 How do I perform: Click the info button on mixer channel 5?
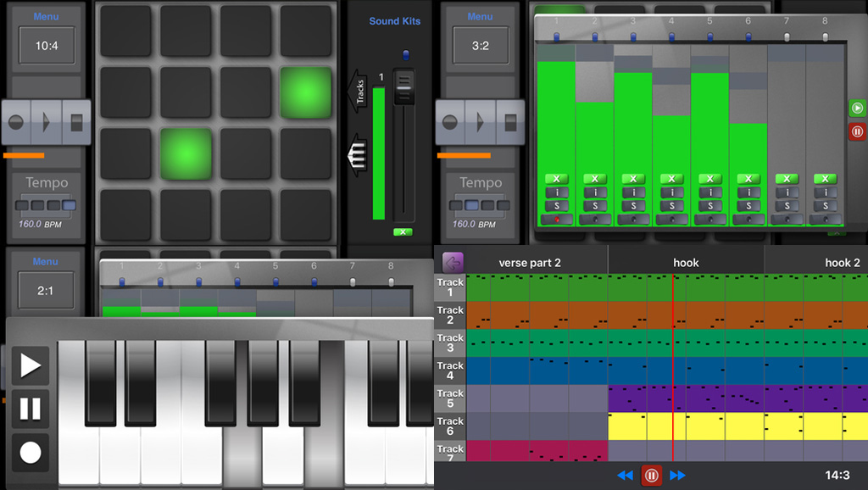pyautogui.click(x=710, y=192)
